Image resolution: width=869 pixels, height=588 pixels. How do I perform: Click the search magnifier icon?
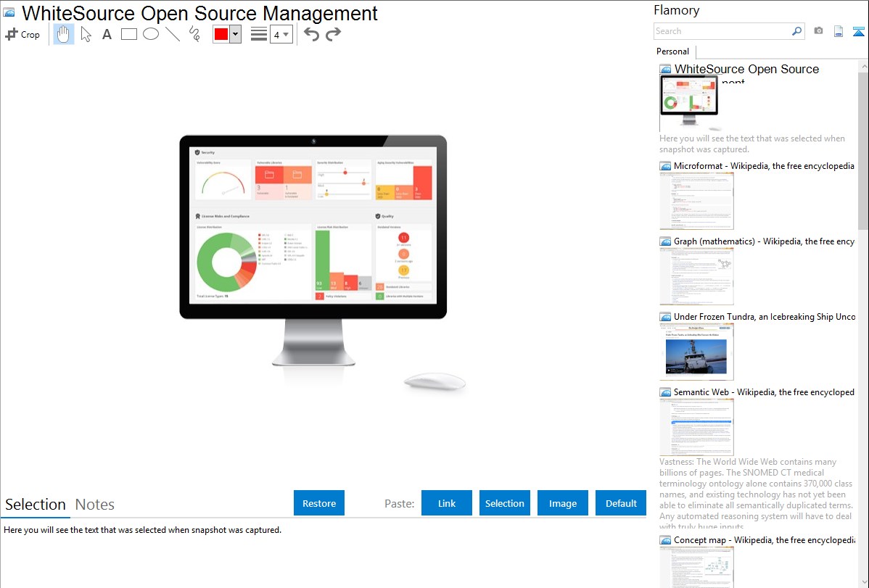[797, 31]
